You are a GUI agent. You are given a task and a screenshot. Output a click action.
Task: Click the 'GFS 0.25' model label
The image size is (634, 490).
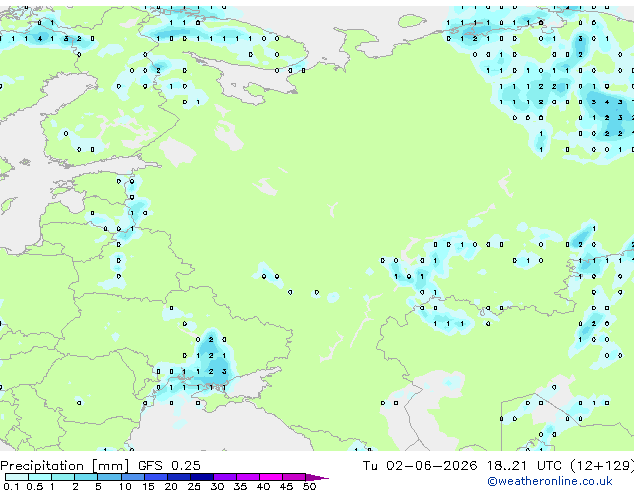169,466
